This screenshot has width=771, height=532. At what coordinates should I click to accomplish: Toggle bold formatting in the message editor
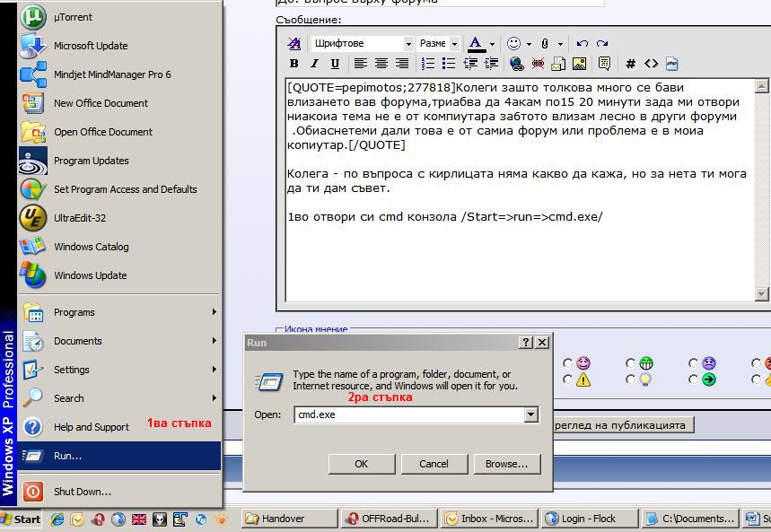pyautogui.click(x=294, y=64)
